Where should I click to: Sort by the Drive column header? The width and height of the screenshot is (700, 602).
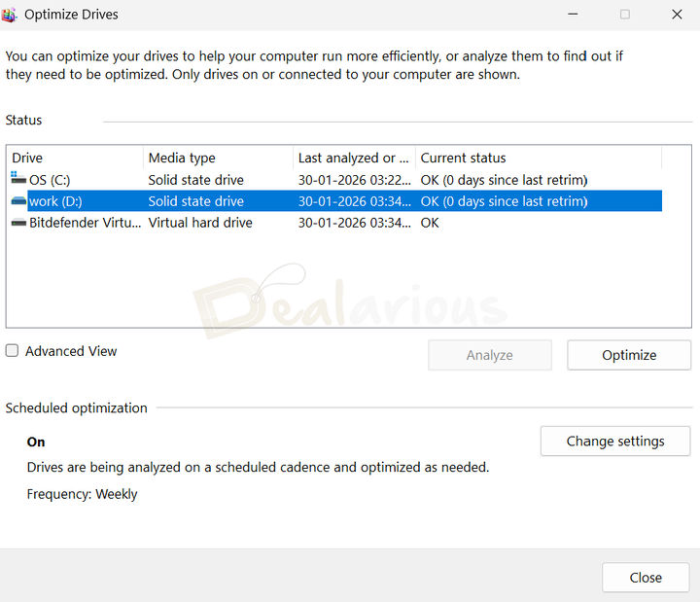[75, 158]
